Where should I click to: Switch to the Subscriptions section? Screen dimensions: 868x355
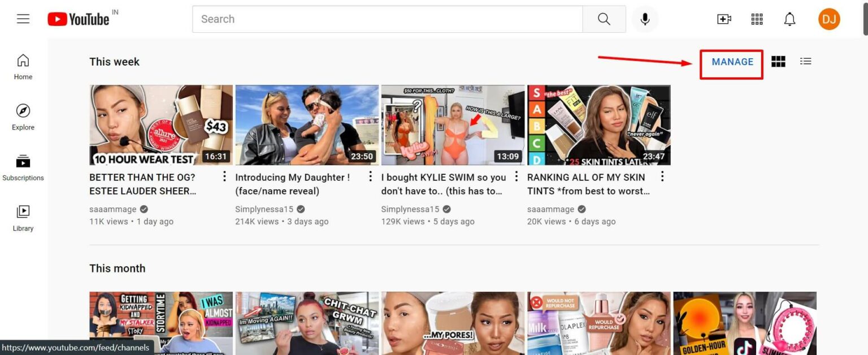(x=23, y=167)
